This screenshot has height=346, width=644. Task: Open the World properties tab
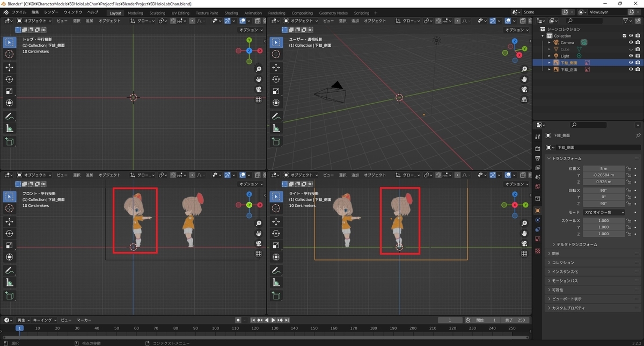click(538, 187)
